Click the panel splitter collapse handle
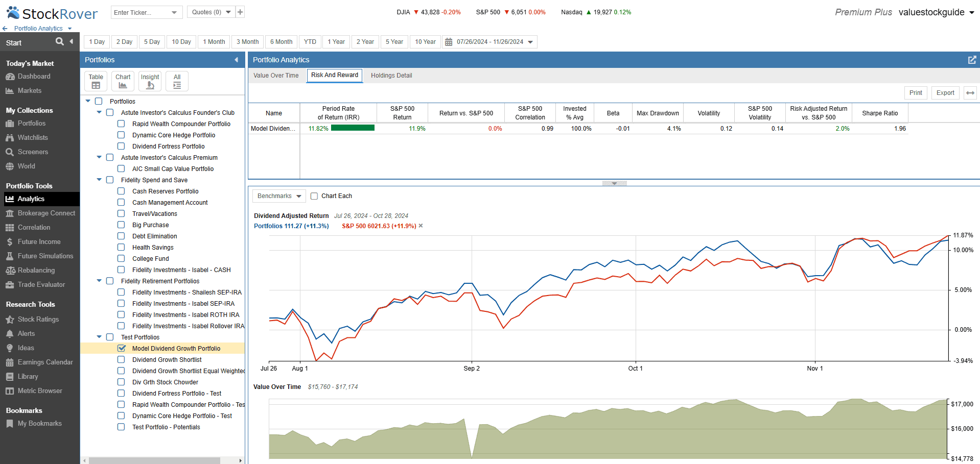Viewport: 980px width, 464px height. coord(614,183)
